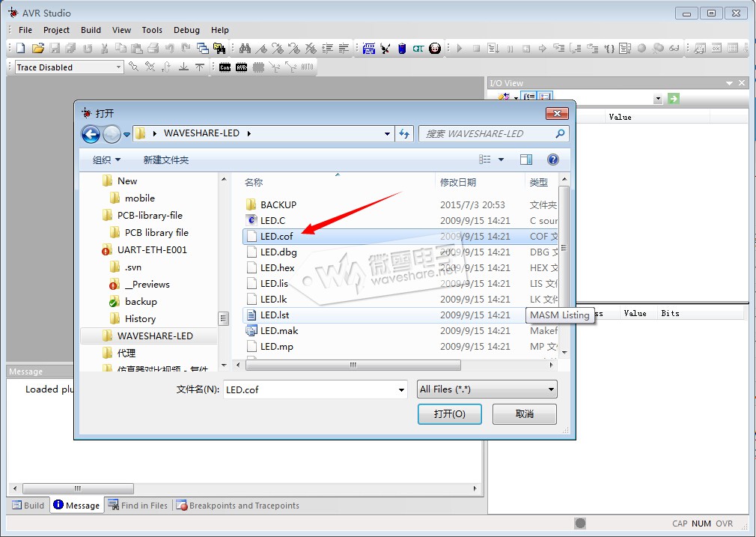Click the Con connect programmer icon
Image resolution: width=756 pixels, height=537 pixels.
pyautogui.click(x=225, y=67)
